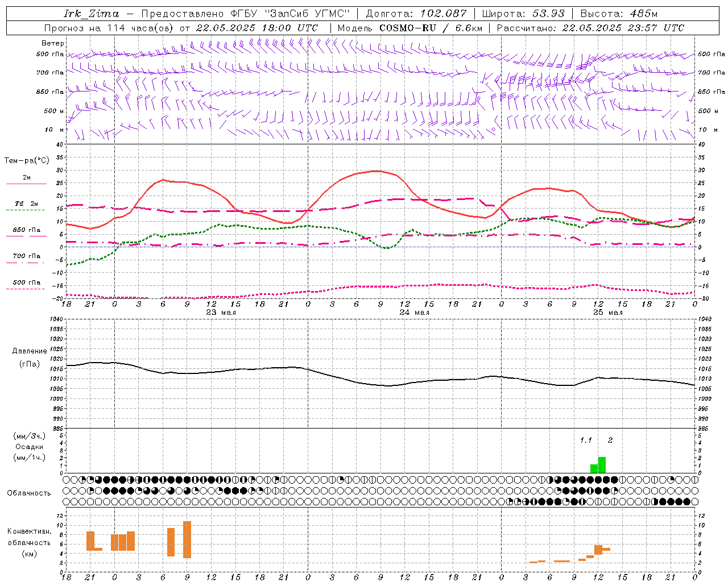
Task: Click the 1.1 precipitation amount value
Action: 586,440
